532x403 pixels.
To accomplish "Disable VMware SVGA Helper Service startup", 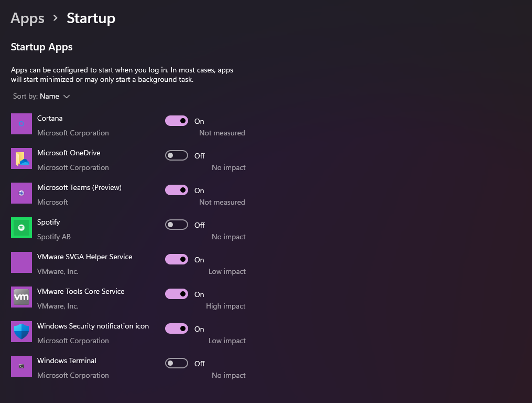I will [176, 259].
